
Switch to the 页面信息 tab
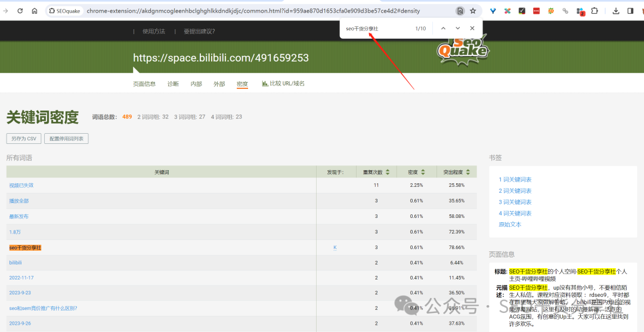point(144,84)
